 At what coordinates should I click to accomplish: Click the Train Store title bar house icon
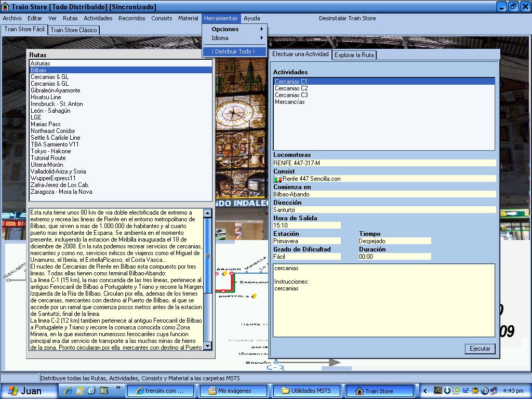coord(5,7)
